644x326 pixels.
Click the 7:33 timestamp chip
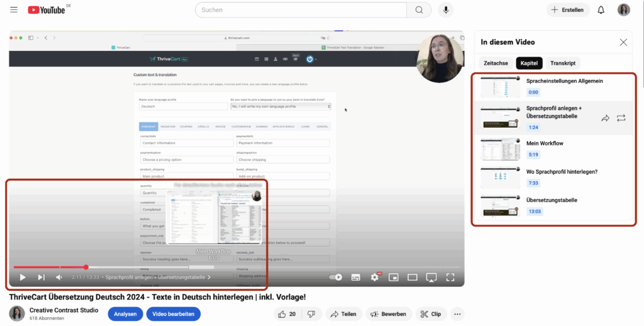533,183
